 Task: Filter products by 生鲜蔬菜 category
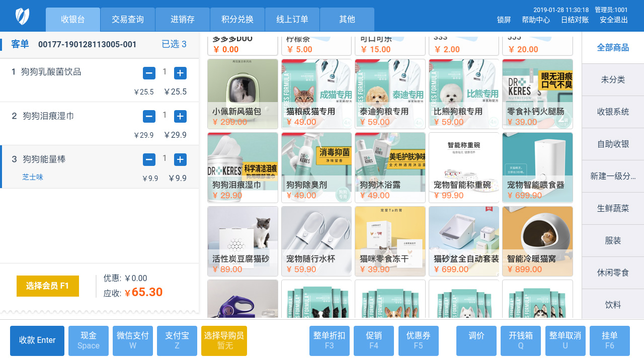coord(613,208)
